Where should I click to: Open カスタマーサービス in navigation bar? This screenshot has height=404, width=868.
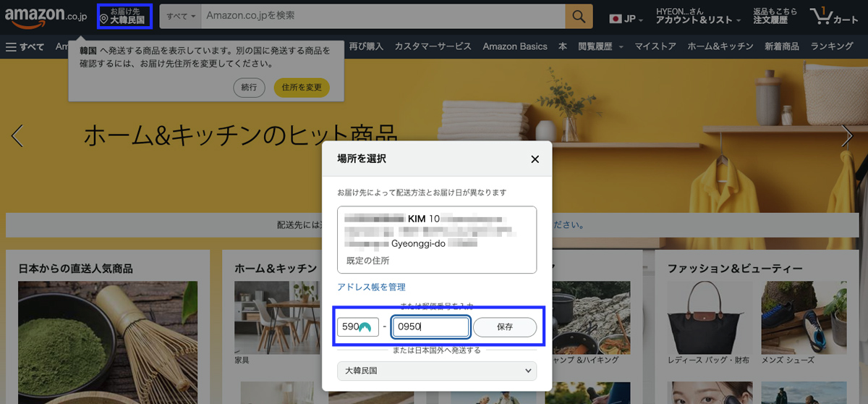[x=434, y=46]
